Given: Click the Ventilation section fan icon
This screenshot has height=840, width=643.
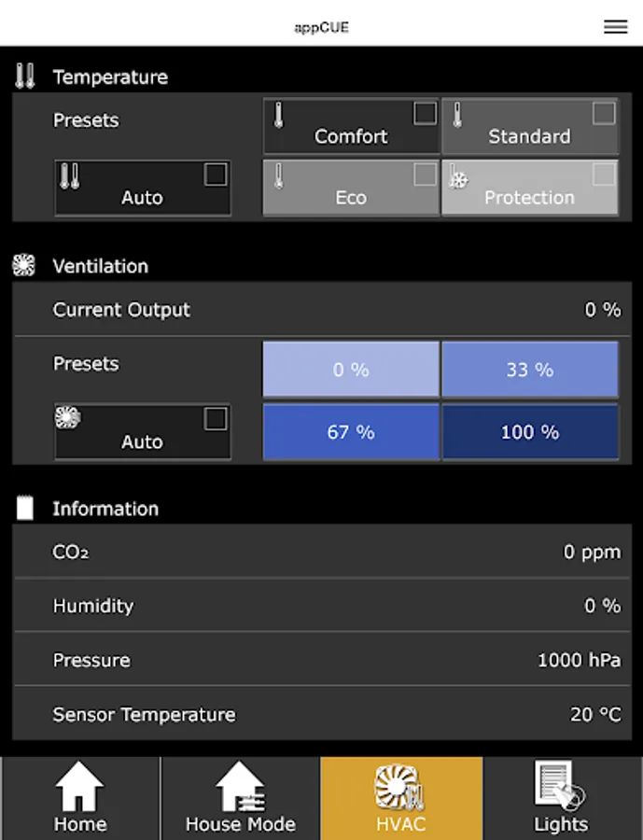Looking at the screenshot, I should (x=24, y=266).
